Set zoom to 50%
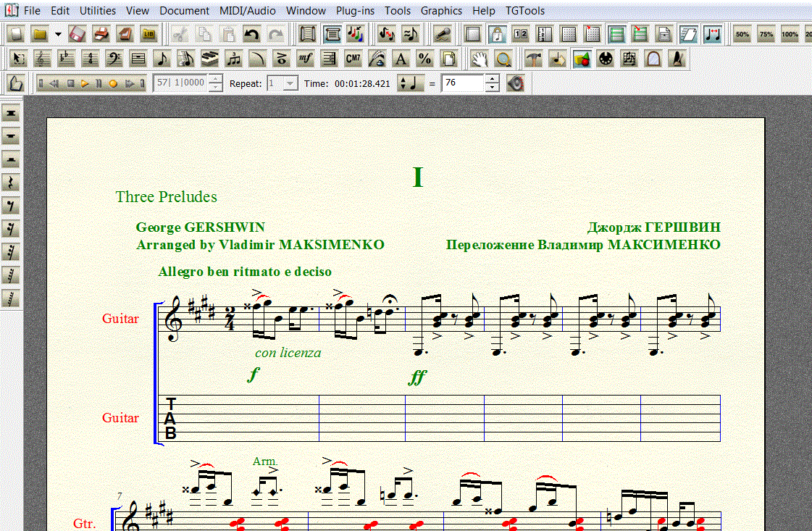The width and height of the screenshot is (812, 531). 742,34
